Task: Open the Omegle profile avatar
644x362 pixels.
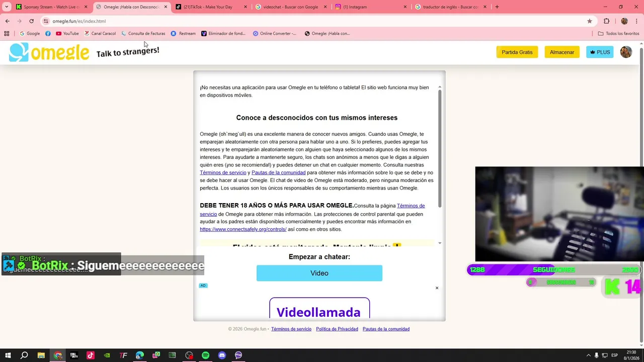Action: click(x=626, y=52)
